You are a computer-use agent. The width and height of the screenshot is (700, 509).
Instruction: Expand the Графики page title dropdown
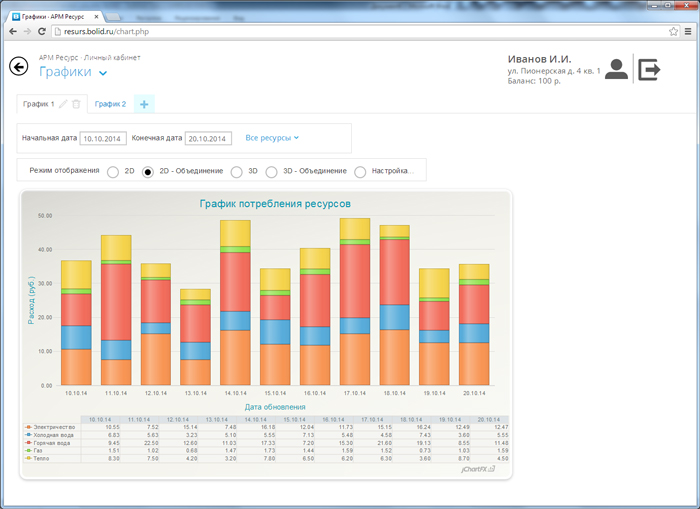tap(103, 73)
